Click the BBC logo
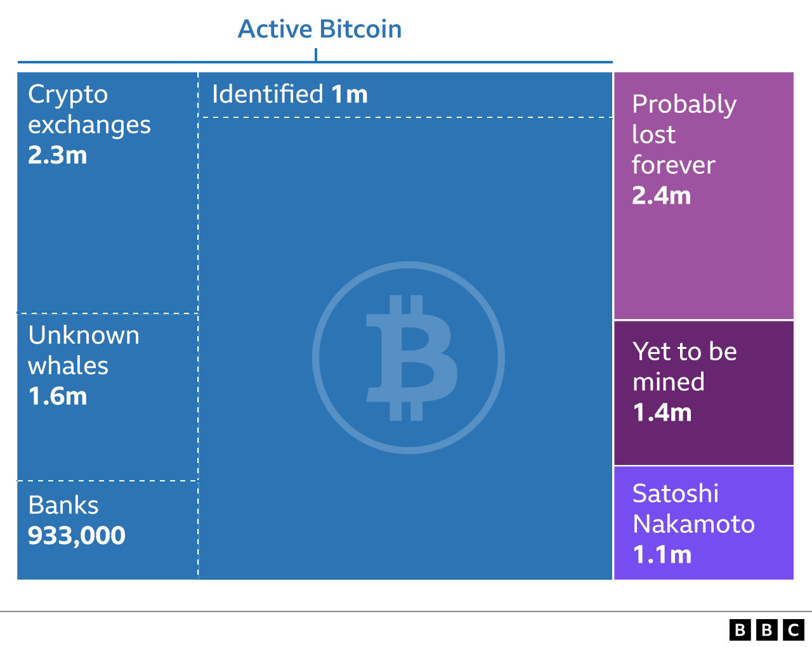The width and height of the screenshot is (812, 647). point(767,630)
